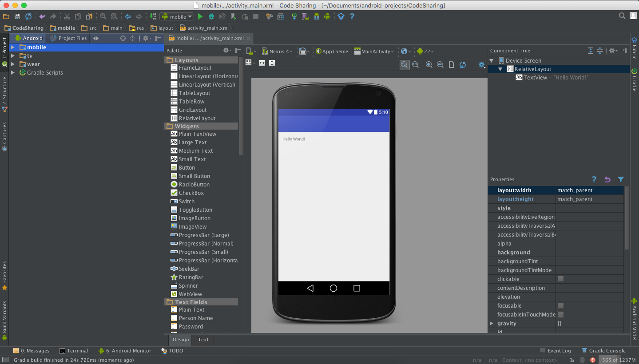Expand the gravity property row

point(492,323)
